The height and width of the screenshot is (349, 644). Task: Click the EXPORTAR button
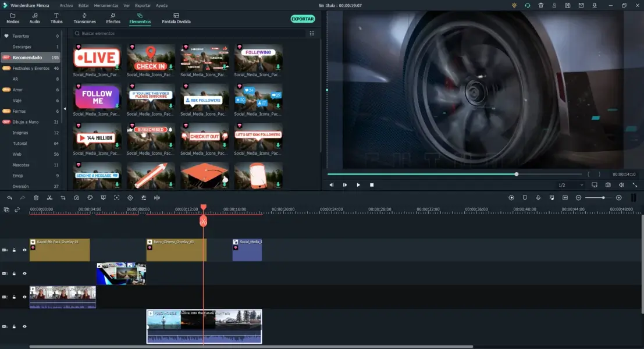[x=301, y=19]
